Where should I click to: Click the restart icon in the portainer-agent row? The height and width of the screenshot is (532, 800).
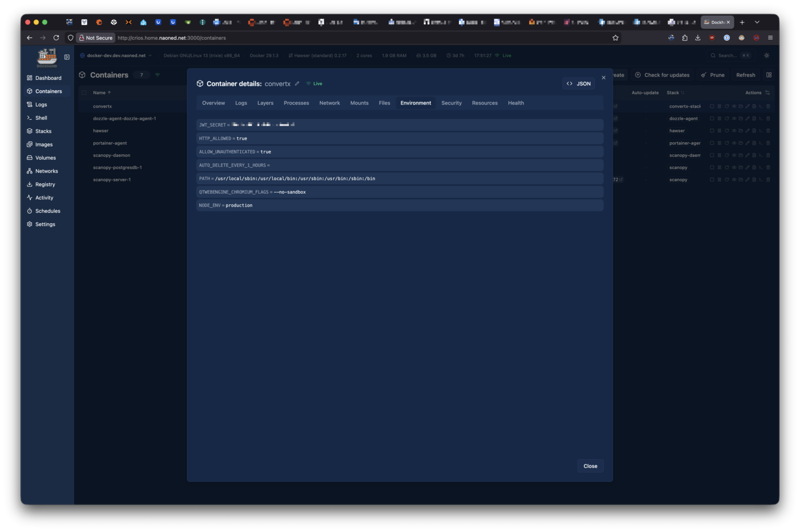[727, 143]
